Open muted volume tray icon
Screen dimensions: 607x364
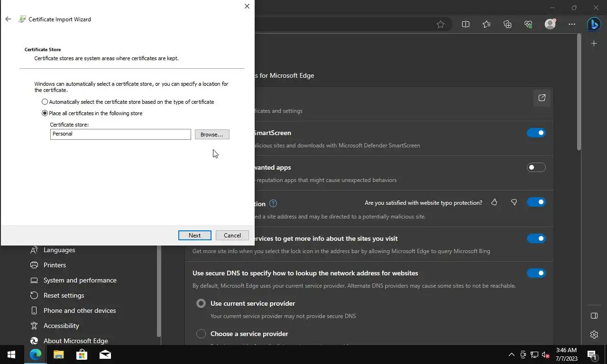(x=546, y=355)
